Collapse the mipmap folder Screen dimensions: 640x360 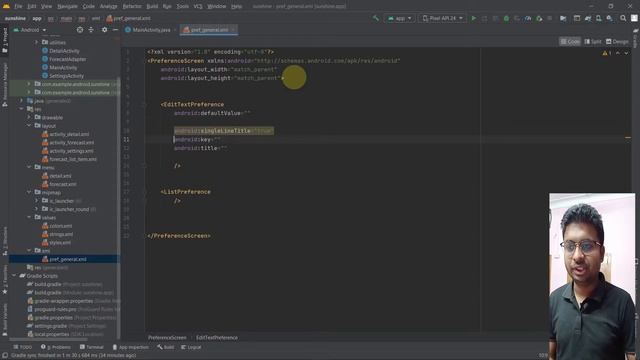coord(29,192)
